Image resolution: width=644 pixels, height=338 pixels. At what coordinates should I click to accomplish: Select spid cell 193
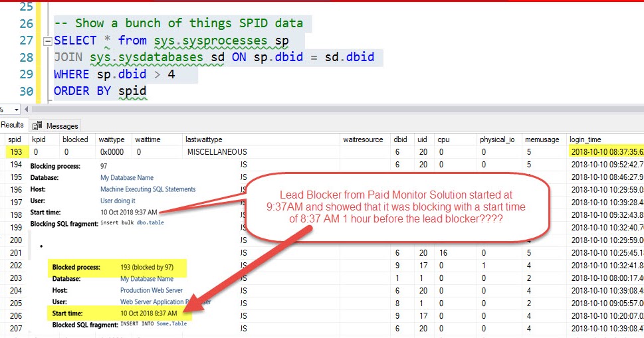tap(16, 152)
